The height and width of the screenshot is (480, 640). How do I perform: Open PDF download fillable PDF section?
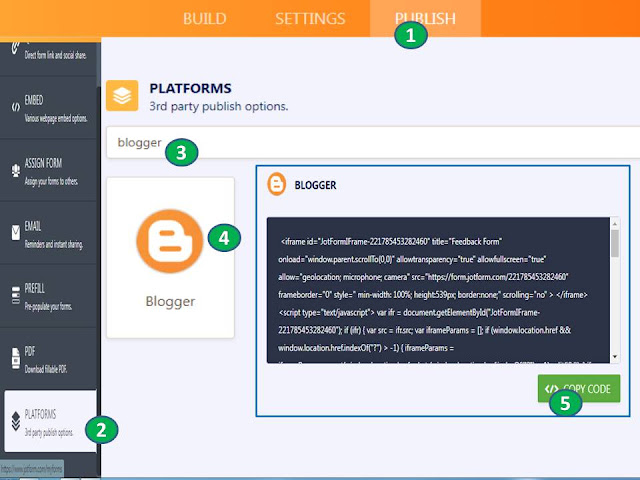[48, 359]
